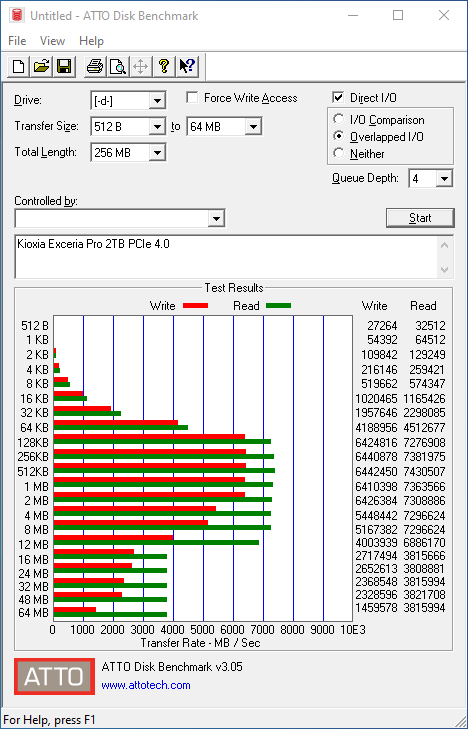Click the write value 27264

tap(382, 325)
